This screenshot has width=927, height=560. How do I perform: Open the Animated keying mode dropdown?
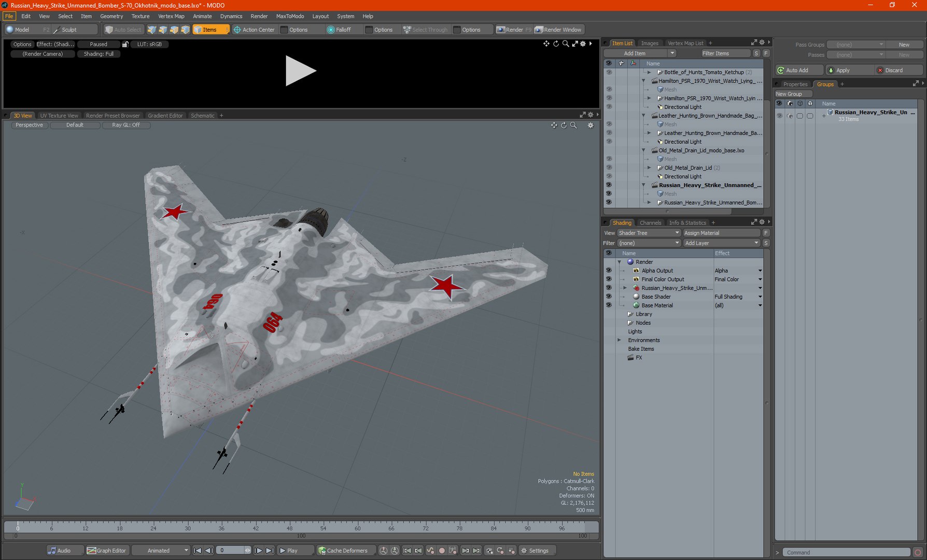pos(161,551)
